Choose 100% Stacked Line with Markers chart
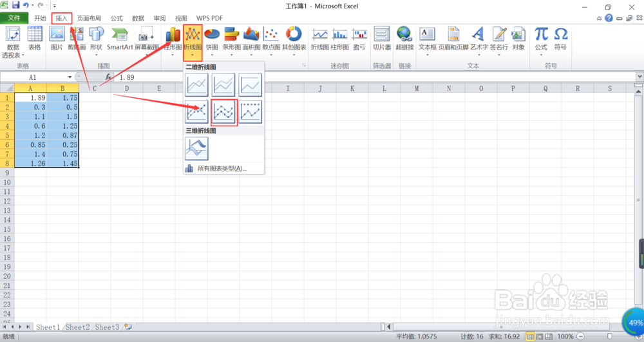 pyautogui.click(x=250, y=111)
